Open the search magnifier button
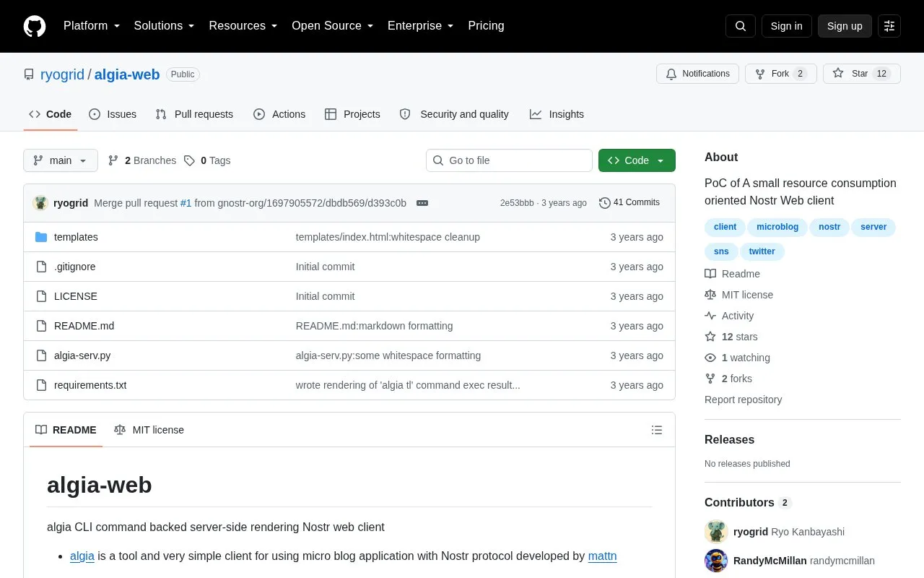 [741, 26]
